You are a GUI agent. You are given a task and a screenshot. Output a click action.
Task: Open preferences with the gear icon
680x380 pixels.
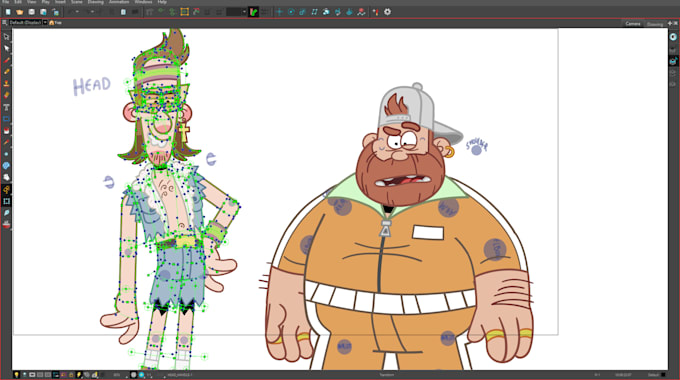click(x=387, y=12)
